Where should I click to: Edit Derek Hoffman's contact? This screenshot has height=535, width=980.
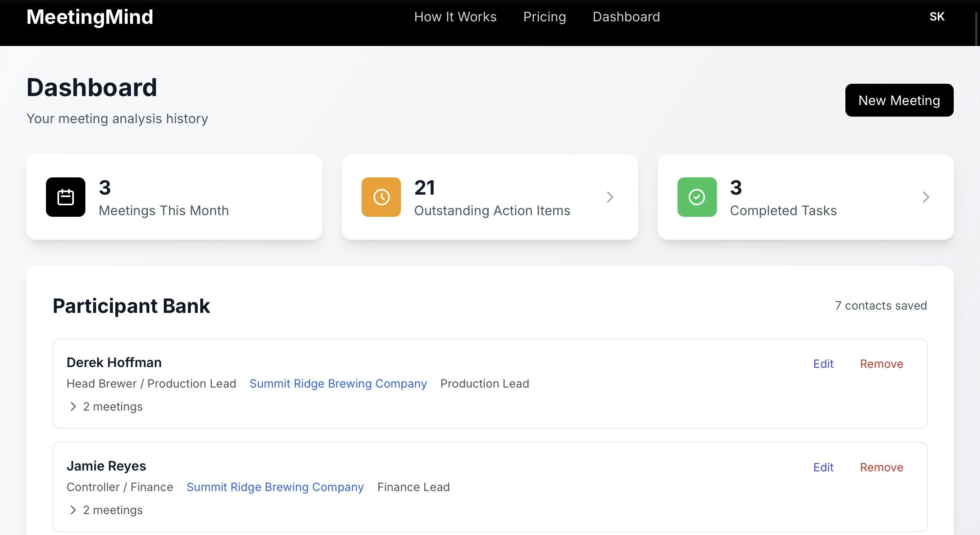pyautogui.click(x=823, y=364)
